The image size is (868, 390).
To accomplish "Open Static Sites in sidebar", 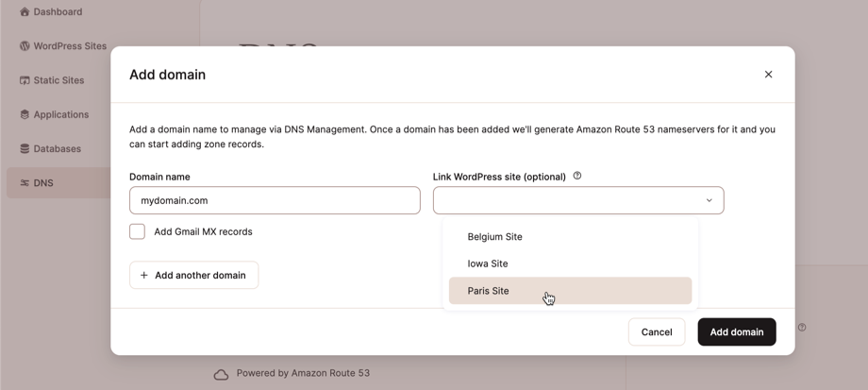I will (52, 80).
